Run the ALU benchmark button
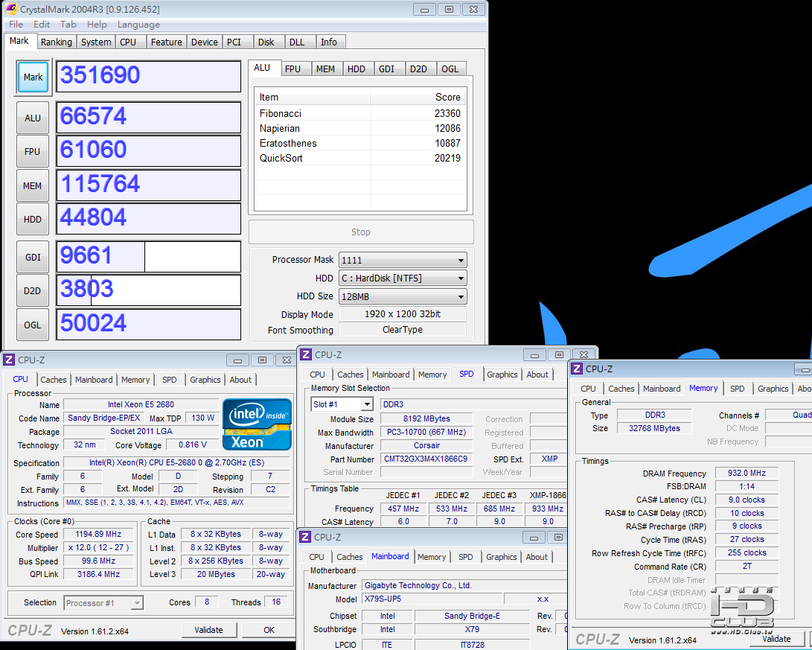The image size is (812, 650). (33, 118)
